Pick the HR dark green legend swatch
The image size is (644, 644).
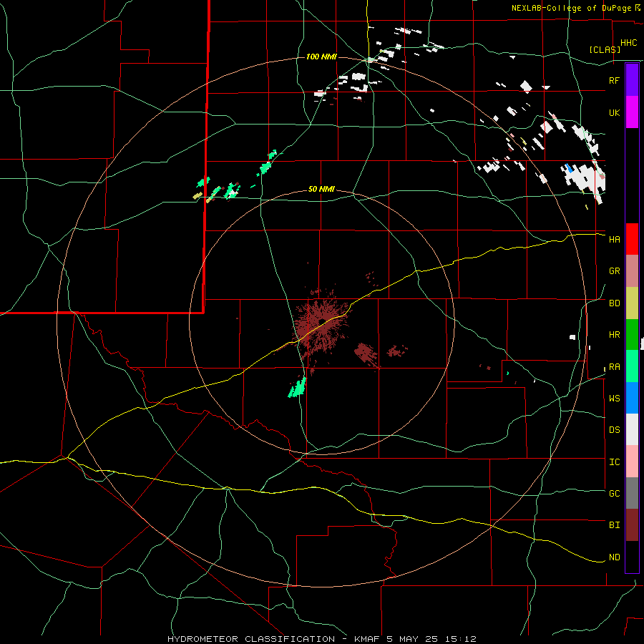632,335
